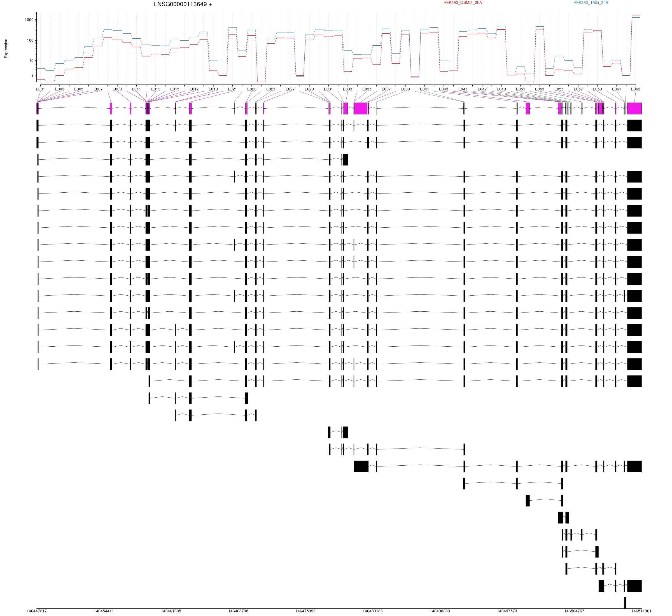This screenshot has height=616, width=672.
Task: Click genomic coordinate 146461605
Action: click(171, 611)
